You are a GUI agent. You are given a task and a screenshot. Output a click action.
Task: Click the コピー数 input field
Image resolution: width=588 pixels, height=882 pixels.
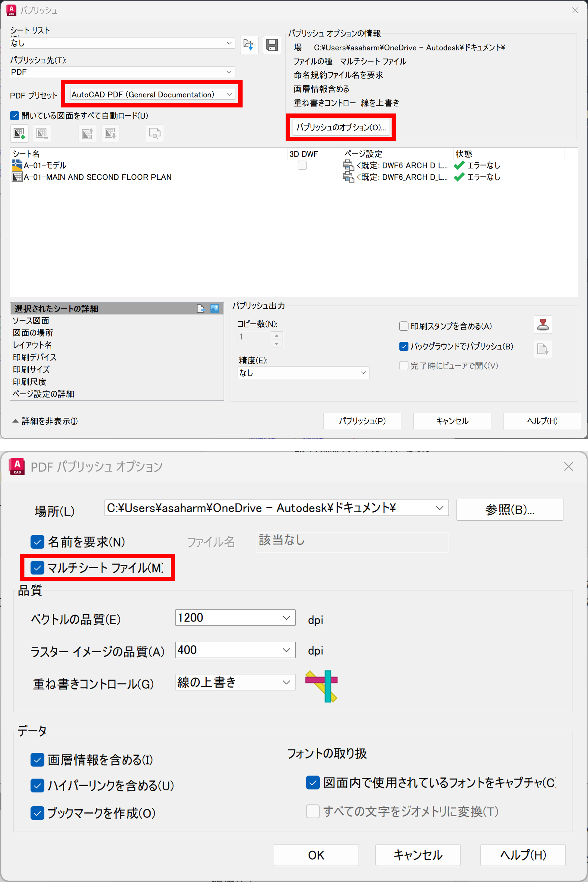click(x=254, y=340)
